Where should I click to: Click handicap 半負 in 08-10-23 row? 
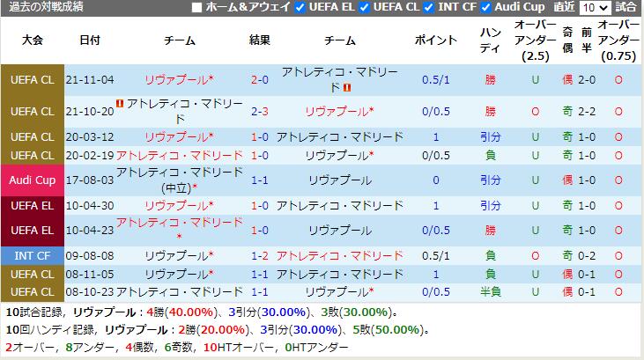[491, 292]
